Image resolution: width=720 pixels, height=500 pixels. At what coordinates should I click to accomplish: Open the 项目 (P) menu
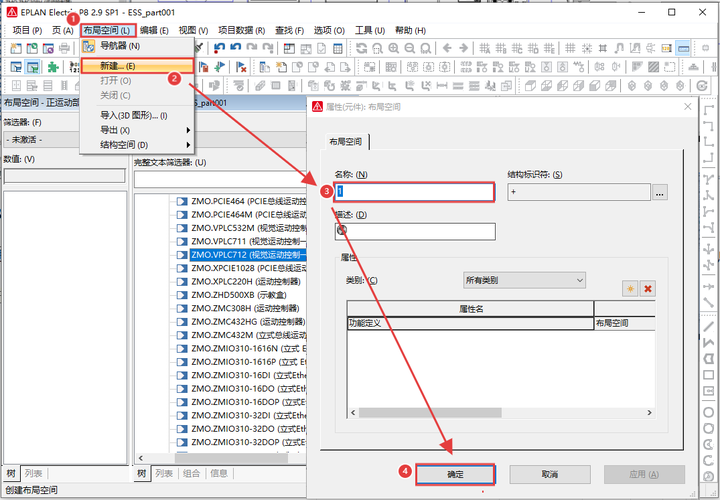point(27,30)
